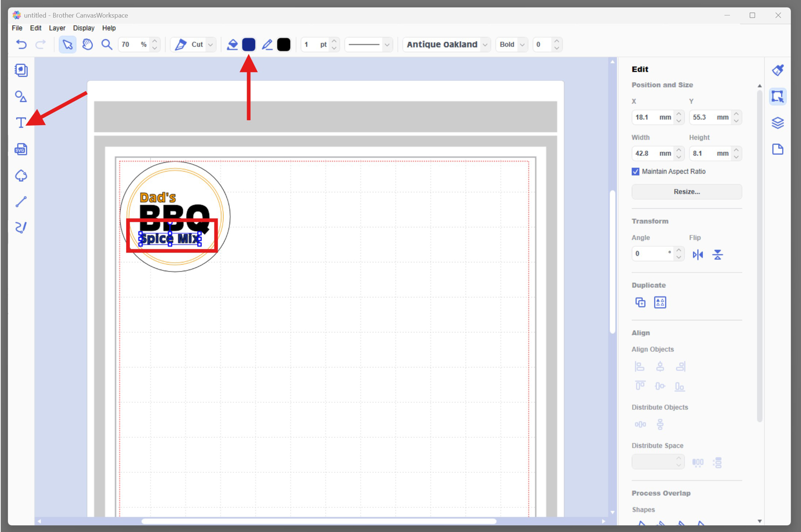Open the Shapes tool in sidebar
This screenshot has height=532, width=801.
click(x=21, y=96)
